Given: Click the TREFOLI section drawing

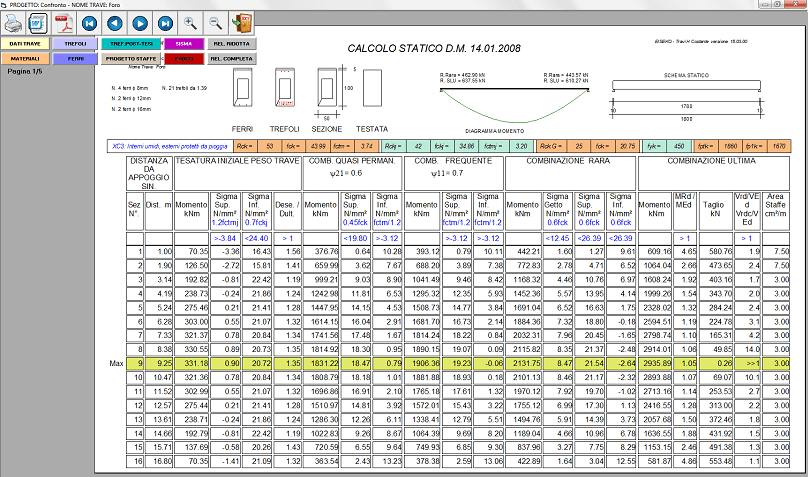Looking at the screenshot, I should coord(284,88).
